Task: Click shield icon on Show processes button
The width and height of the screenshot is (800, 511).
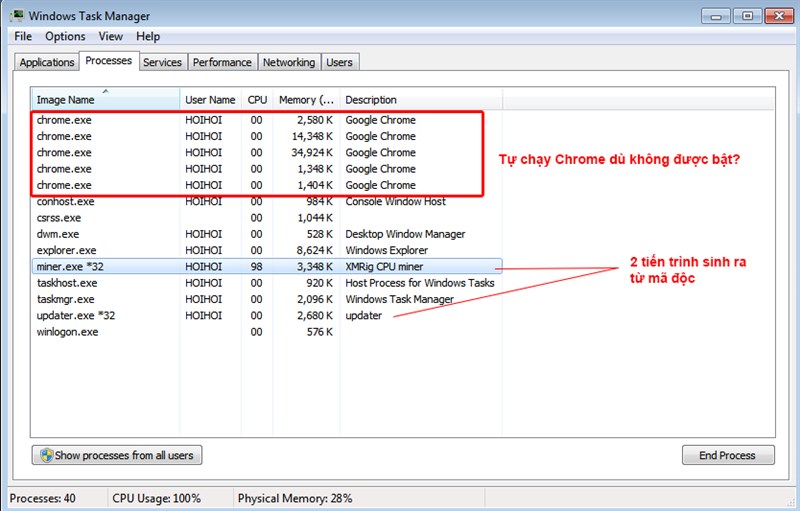Action: point(46,455)
